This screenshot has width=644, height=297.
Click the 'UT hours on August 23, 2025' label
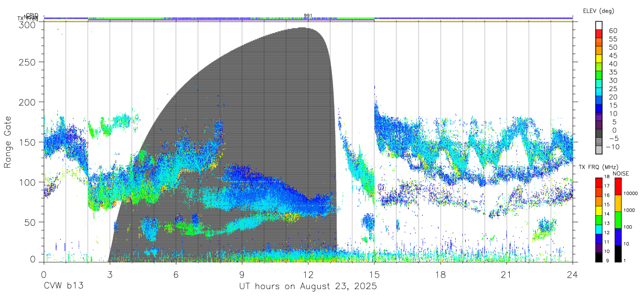[x=308, y=287]
